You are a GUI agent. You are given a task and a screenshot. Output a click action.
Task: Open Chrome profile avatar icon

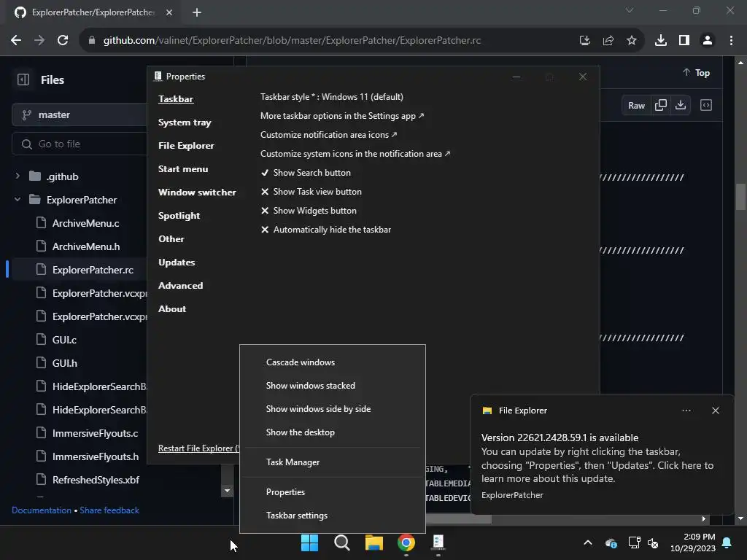coord(708,41)
